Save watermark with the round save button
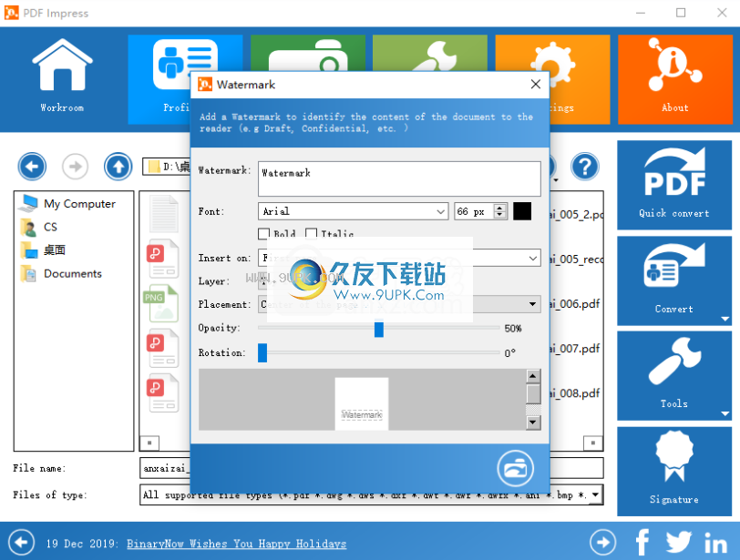The width and height of the screenshot is (740, 560). coord(516,469)
